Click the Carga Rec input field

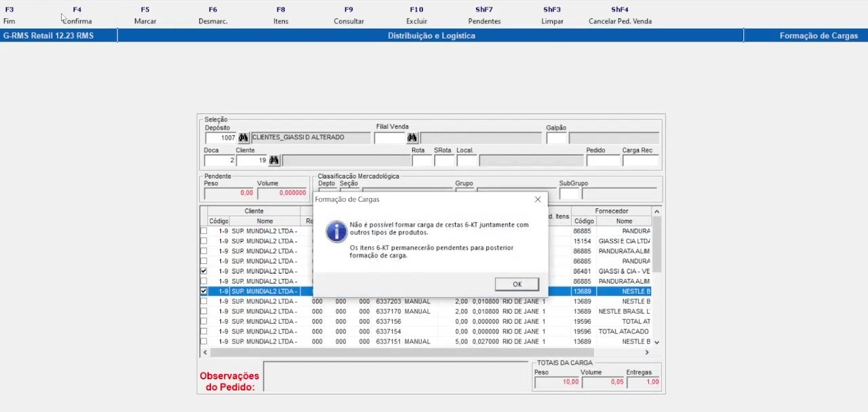640,161
